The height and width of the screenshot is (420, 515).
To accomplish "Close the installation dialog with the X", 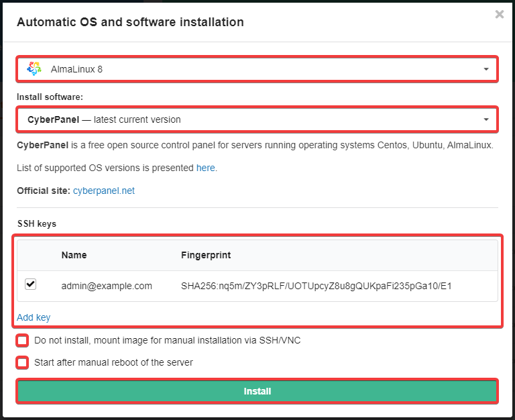I will click(499, 14).
